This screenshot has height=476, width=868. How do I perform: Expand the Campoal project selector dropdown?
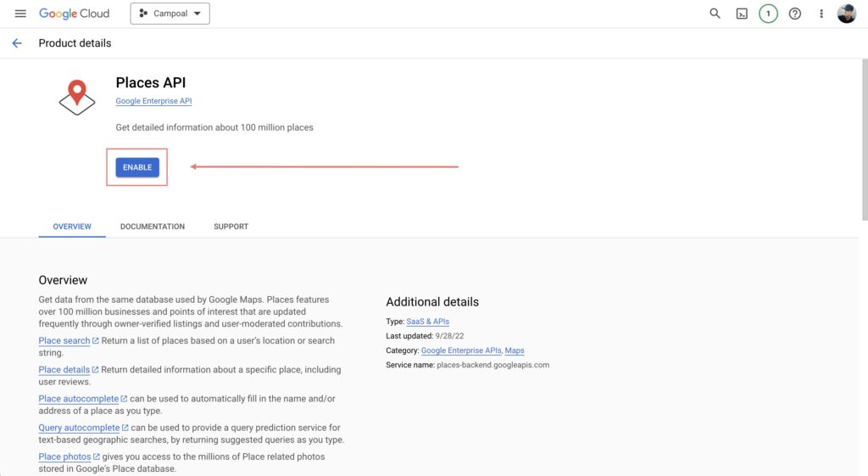170,14
